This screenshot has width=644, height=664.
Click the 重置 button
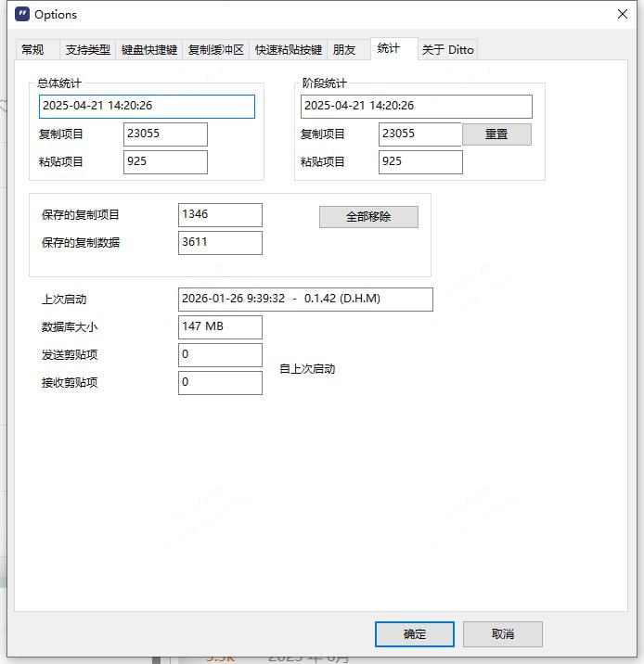496,134
